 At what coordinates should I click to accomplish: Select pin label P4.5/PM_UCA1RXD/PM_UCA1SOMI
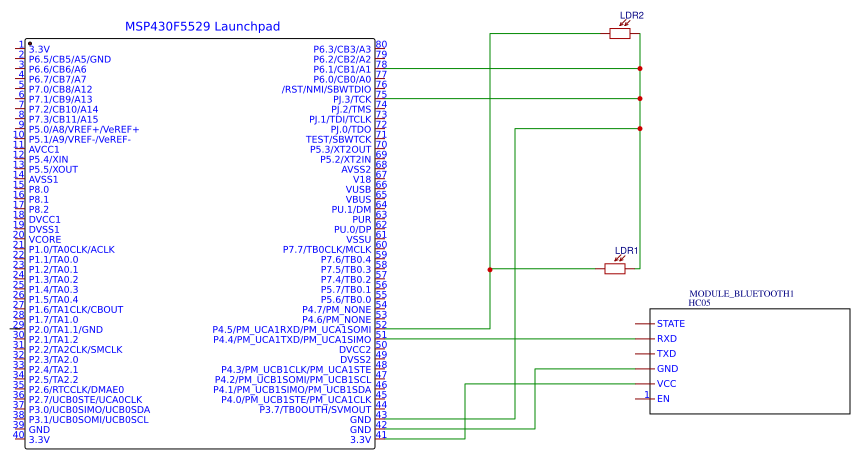click(x=292, y=330)
